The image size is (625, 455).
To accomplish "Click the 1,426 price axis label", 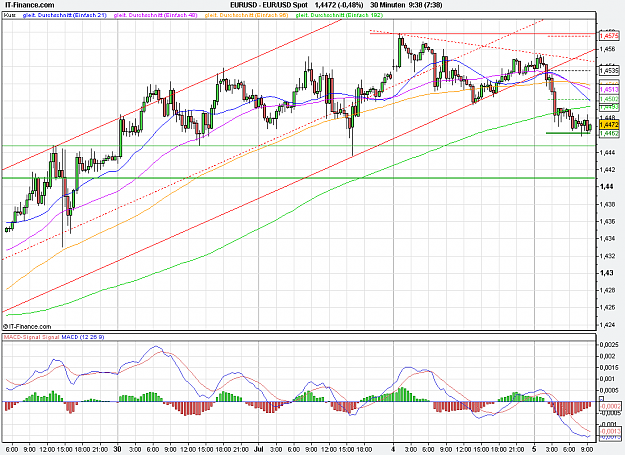I will [x=608, y=308].
